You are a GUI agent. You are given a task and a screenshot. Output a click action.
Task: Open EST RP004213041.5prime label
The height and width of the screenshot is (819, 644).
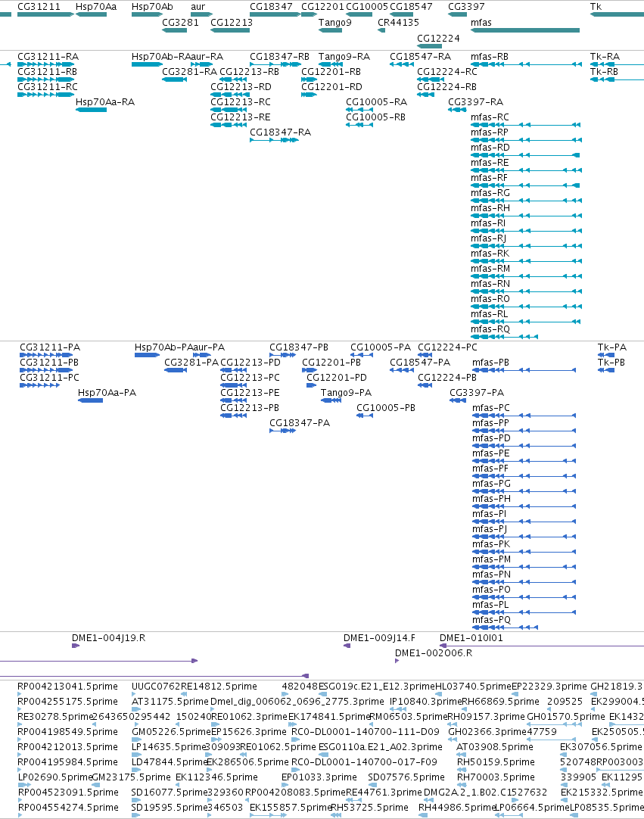68,687
